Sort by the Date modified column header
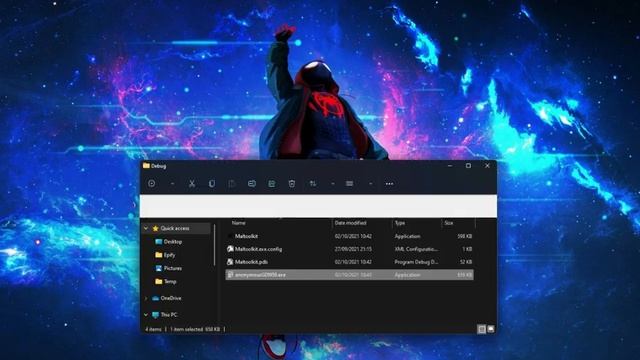Screen dimensions: 640x360 350,223
